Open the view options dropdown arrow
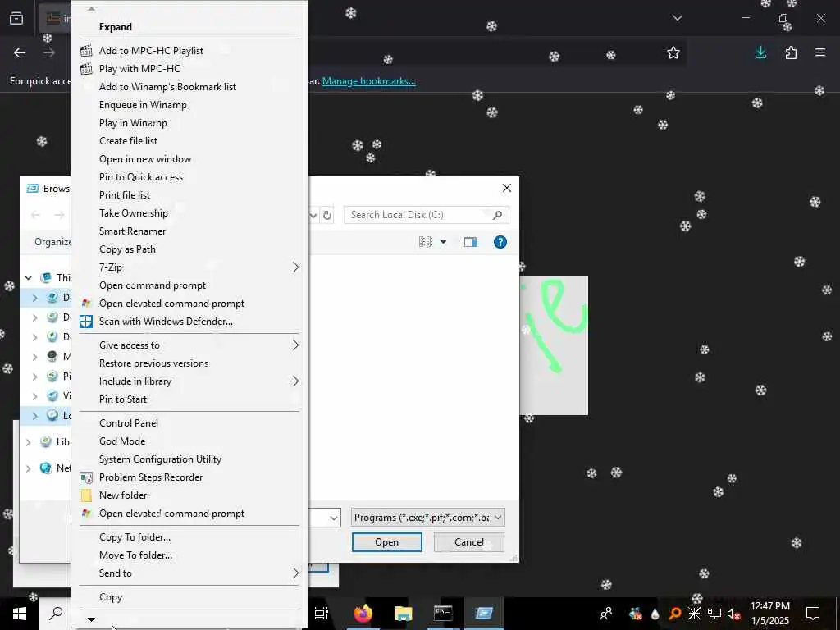The height and width of the screenshot is (630, 840). 443,242
